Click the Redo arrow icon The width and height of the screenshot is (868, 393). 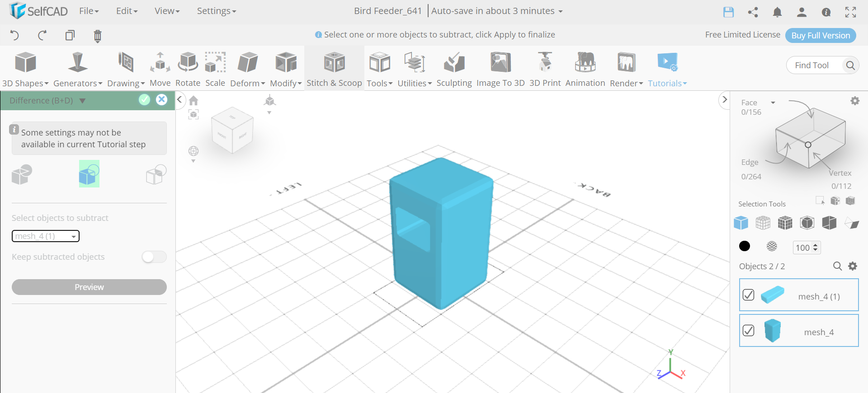[42, 35]
